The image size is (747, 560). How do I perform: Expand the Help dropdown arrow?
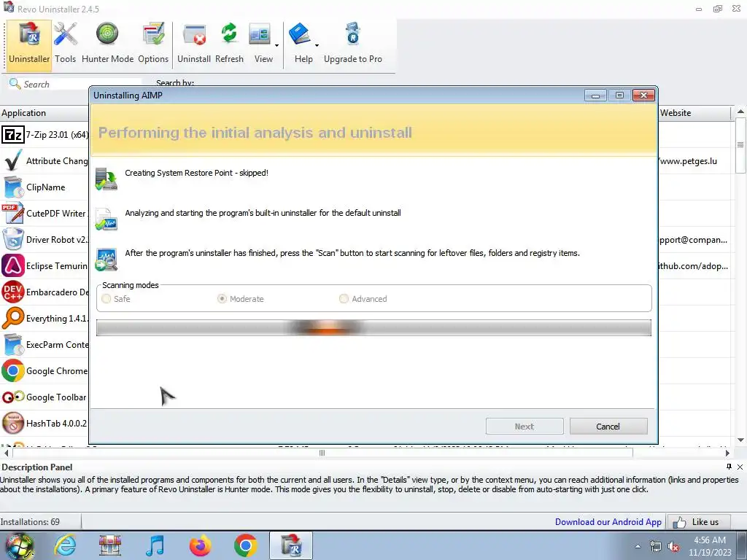[317, 46]
